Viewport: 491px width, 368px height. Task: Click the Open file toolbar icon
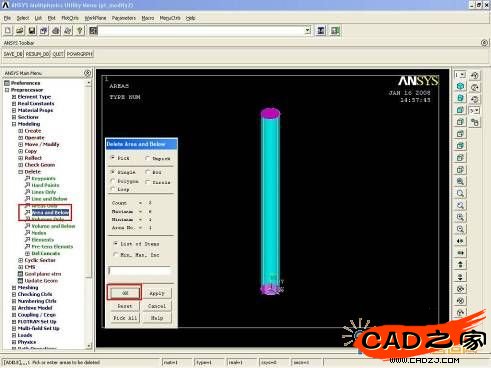20,31
